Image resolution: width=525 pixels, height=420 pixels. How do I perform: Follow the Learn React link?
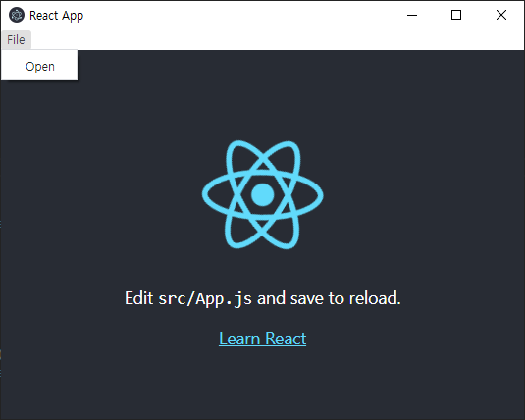tap(263, 339)
